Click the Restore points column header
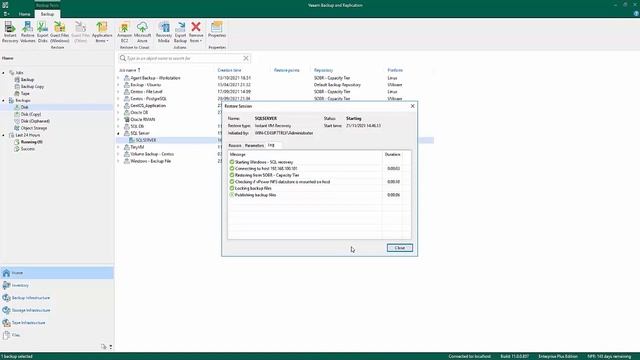The width and height of the screenshot is (640, 360). point(287,70)
